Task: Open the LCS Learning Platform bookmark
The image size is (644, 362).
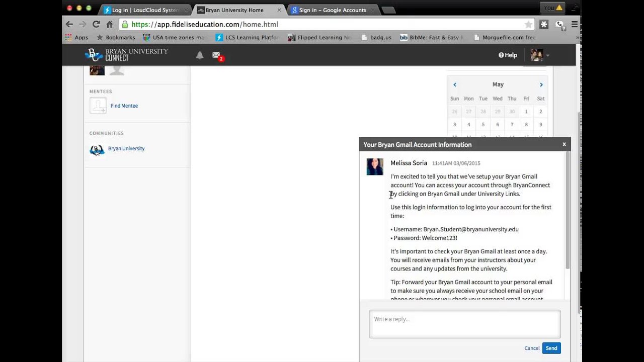Action: point(247,37)
